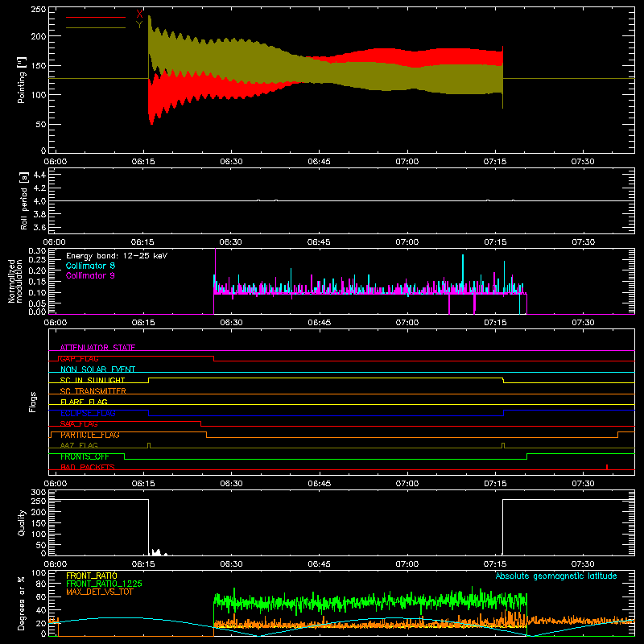Select the olive AAZ_FLAG label
The width and height of the screenshot is (644, 644).
(x=79, y=445)
